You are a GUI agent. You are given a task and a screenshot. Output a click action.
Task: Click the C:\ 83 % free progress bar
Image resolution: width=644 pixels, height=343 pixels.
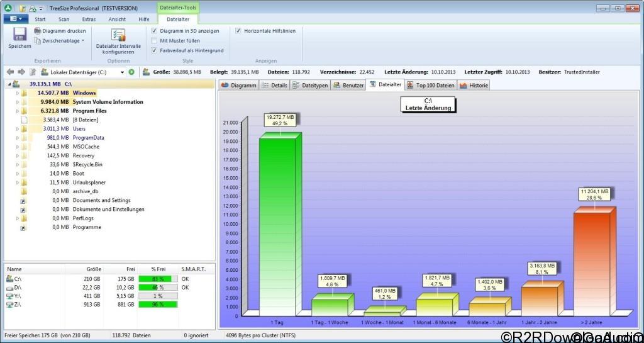[158, 279]
